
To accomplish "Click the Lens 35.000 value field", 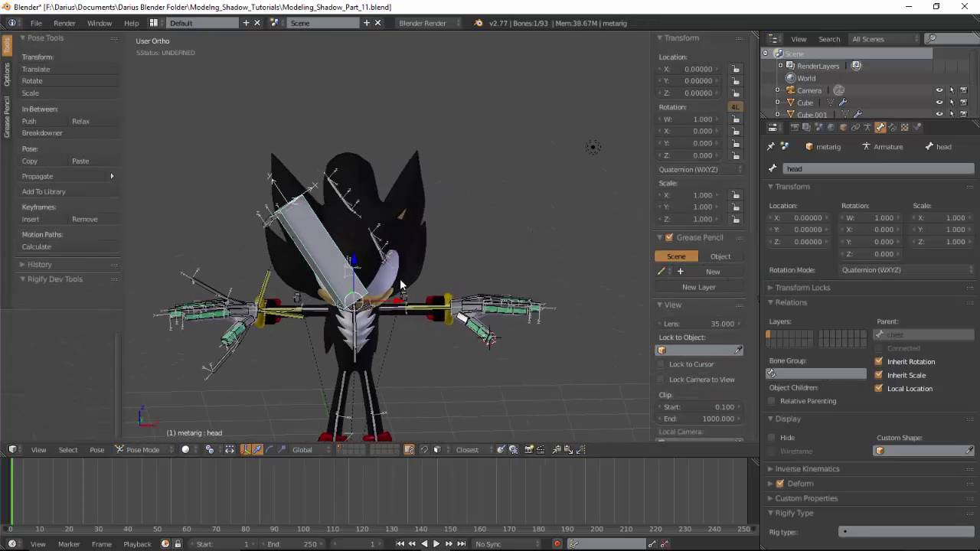I will (x=699, y=324).
